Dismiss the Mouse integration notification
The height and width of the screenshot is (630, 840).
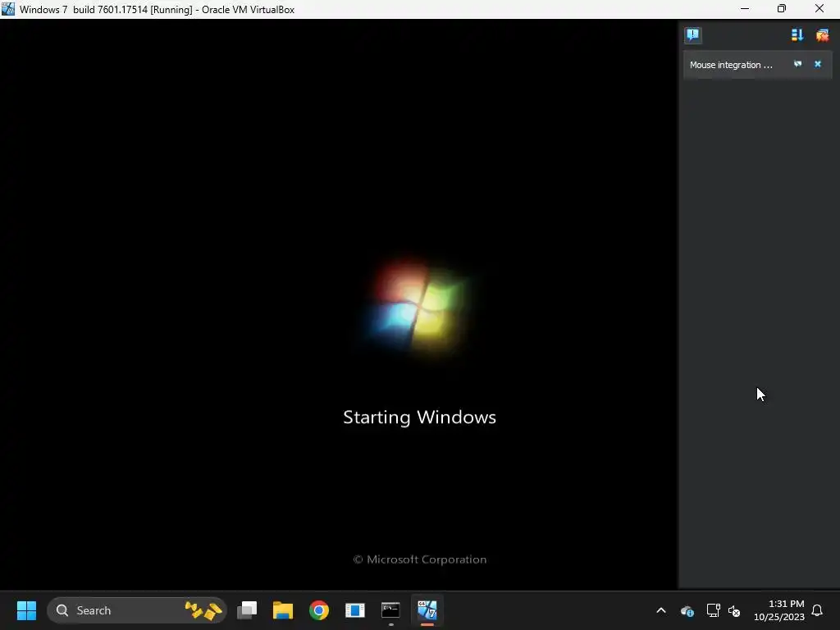tap(818, 64)
